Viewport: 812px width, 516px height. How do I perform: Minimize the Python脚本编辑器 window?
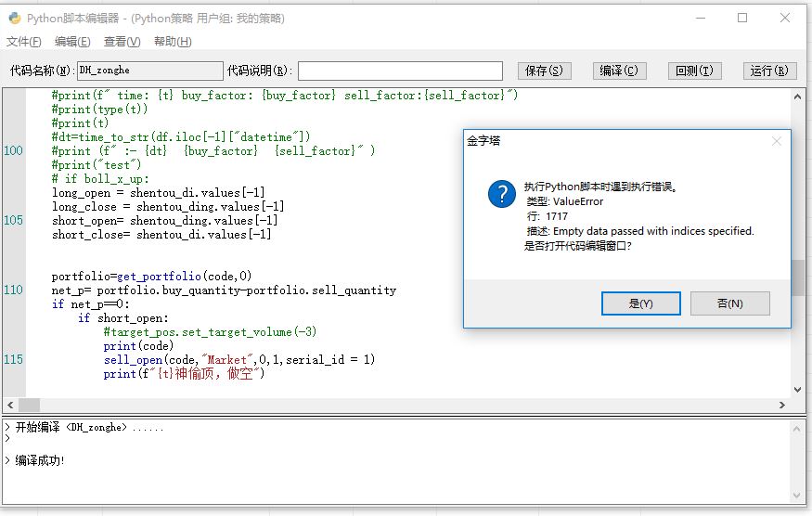[x=701, y=19]
